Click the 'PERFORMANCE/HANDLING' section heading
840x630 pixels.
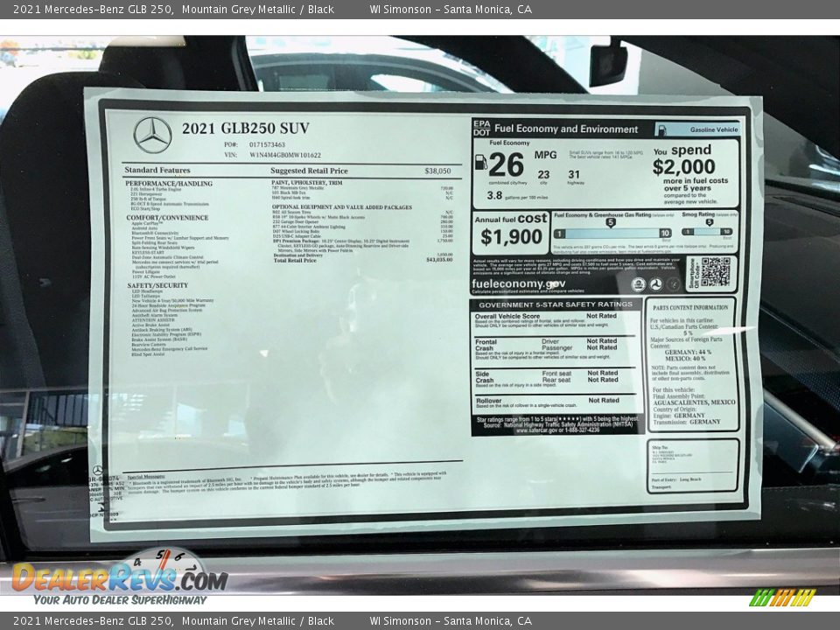[169, 183]
